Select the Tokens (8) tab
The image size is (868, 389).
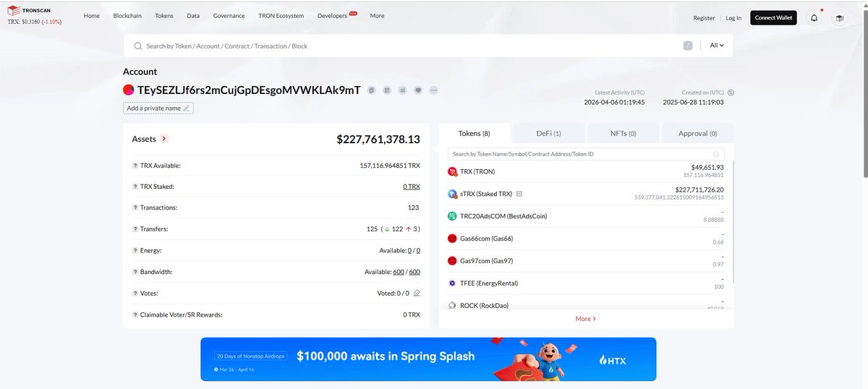tap(475, 133)
